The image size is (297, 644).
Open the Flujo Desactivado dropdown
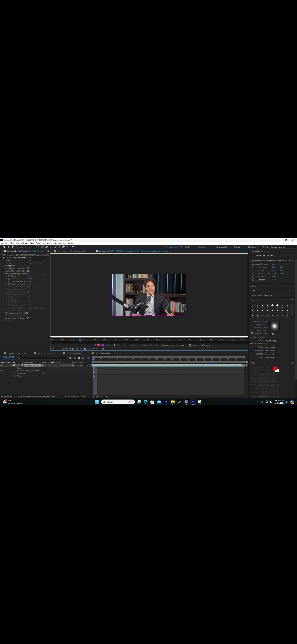pyautogui.click(x=272, y=358)
